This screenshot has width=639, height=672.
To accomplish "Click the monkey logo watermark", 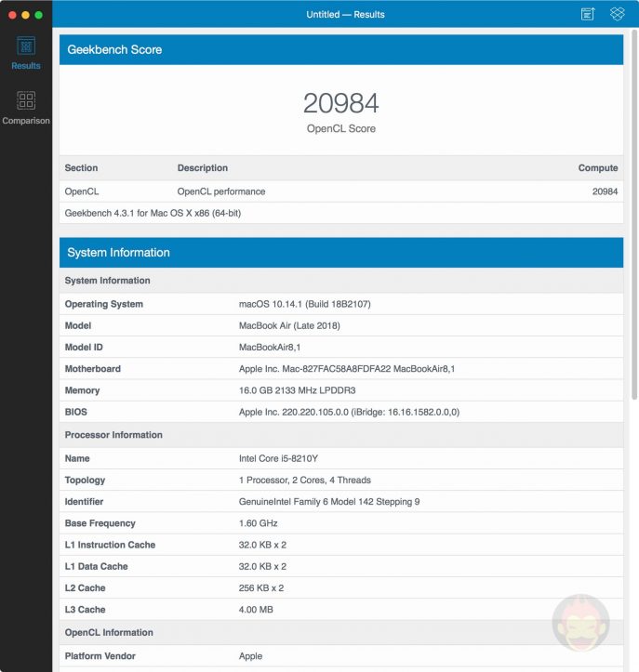I will 581,623.
